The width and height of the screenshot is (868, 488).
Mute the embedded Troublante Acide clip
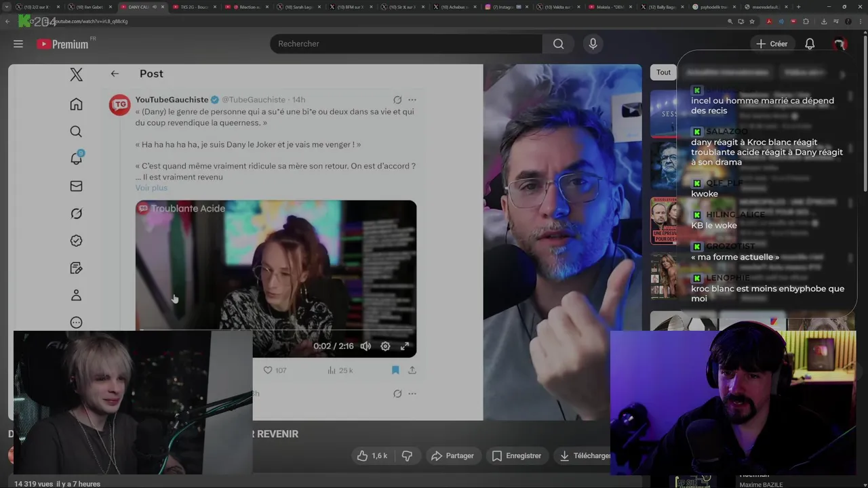click(366, 346)
